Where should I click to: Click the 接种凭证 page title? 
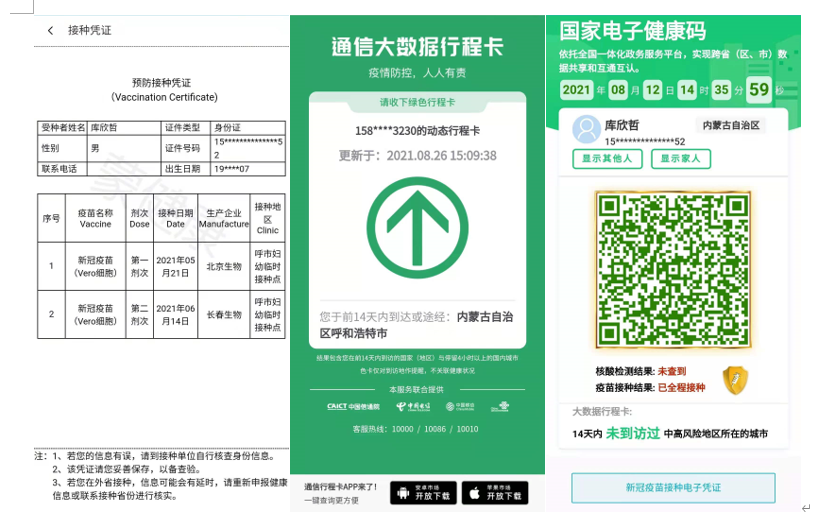pyautogui.click(x=90, y=30)
